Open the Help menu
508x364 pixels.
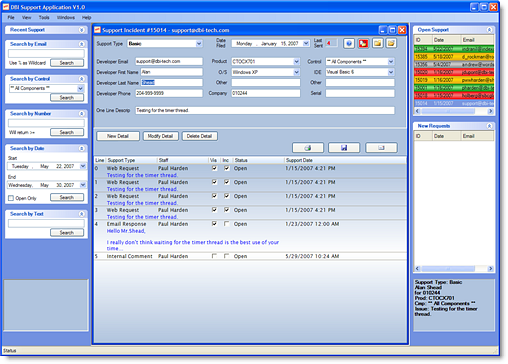pos(86,17)
